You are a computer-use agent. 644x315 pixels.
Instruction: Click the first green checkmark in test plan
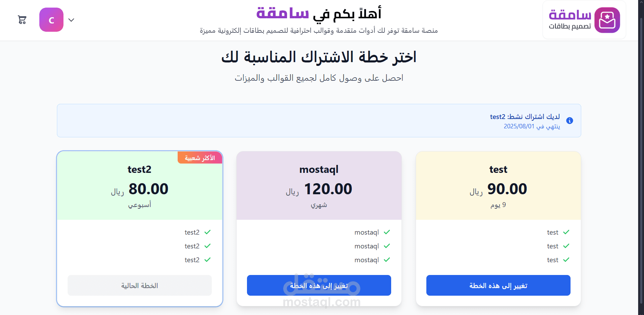click(566, 232)
